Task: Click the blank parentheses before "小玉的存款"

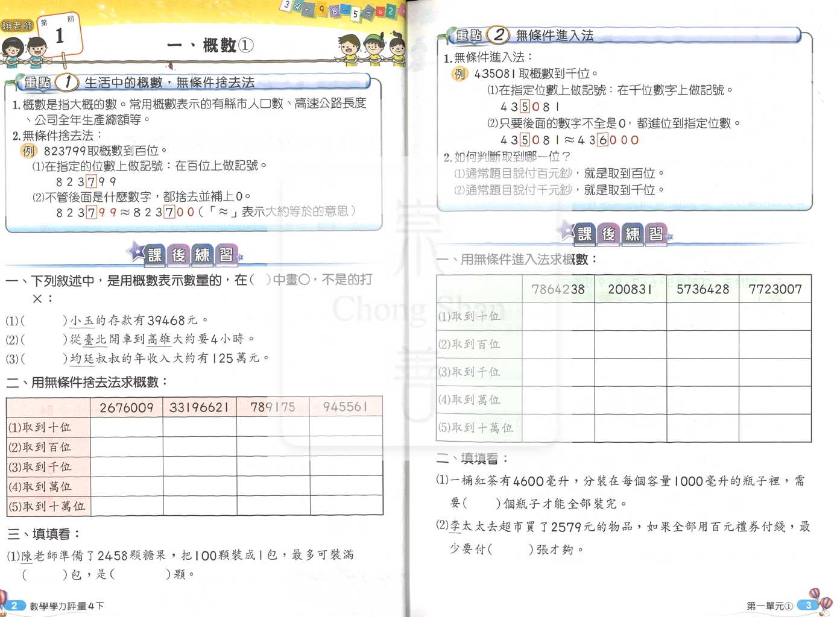Action: tap(45, 321)
